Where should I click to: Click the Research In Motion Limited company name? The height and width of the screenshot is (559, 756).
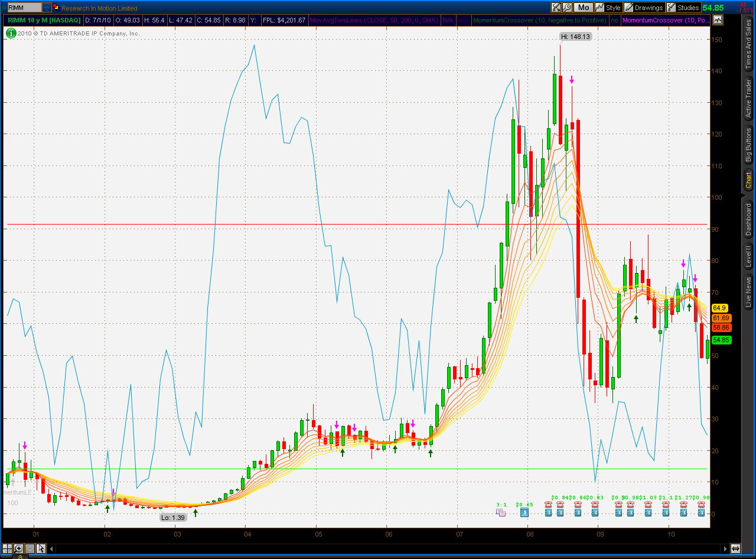point(99,8)
